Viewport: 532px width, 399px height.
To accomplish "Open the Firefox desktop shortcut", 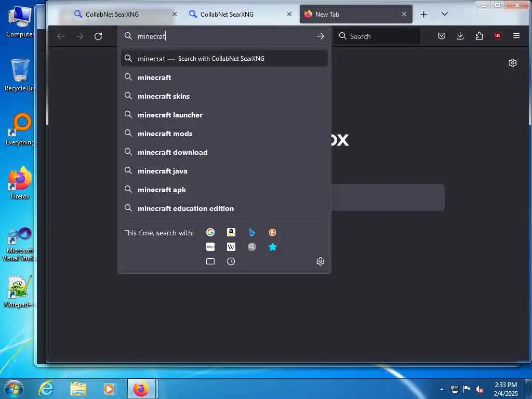I will point(20,183).
